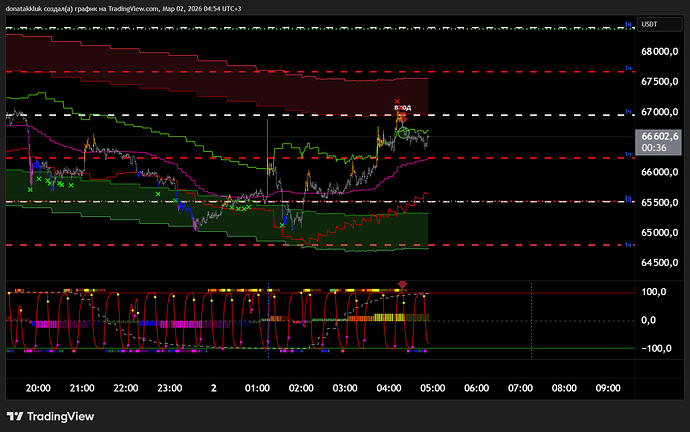This screenshot has width=690, height=432.
Task: Click the oscillator -100,0 scale label
Action: [x=655, y=349]
